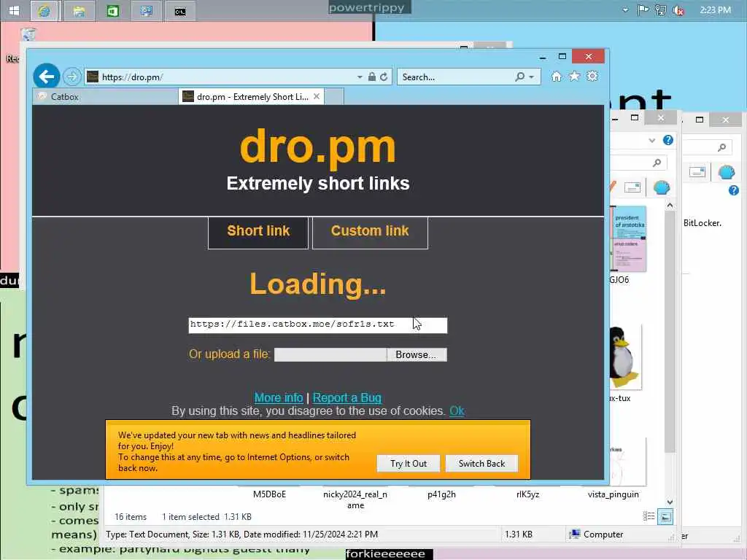Click the browser forward arrow button
The height and width of the screenshot is (560, 747).
point(72,76)
